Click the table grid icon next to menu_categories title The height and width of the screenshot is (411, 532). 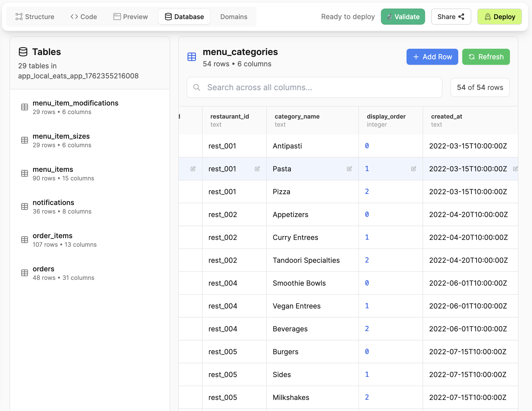click(x=191, y=57)
